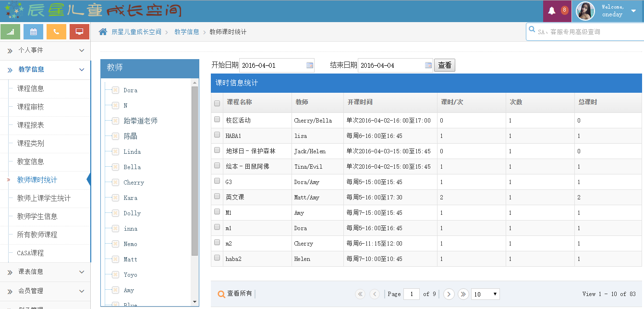Screen dimensions: 644x309
Task: Click the 查看 button to run the query
Action: pyautogui.click(x=444, y=65)
